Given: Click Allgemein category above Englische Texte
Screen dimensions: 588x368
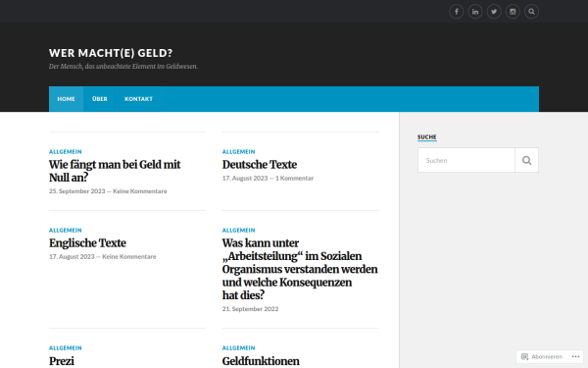Looking at the screenshot, I should pos(66,231).
